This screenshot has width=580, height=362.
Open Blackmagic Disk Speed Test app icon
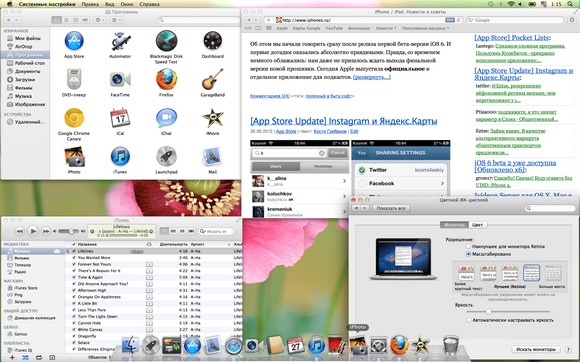coord(166,41)
